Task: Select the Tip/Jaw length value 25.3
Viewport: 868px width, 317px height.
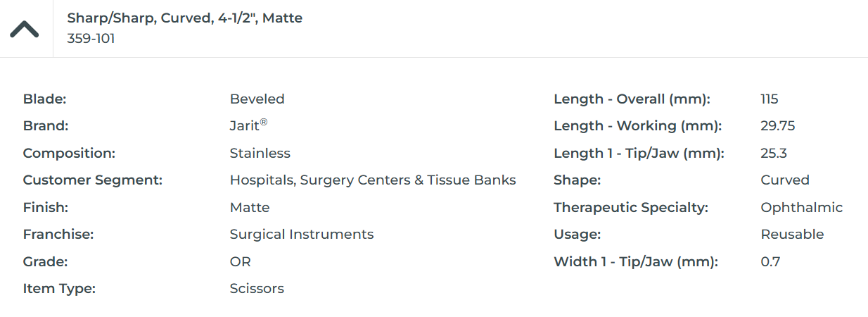Action: click(x=774, y=154)
